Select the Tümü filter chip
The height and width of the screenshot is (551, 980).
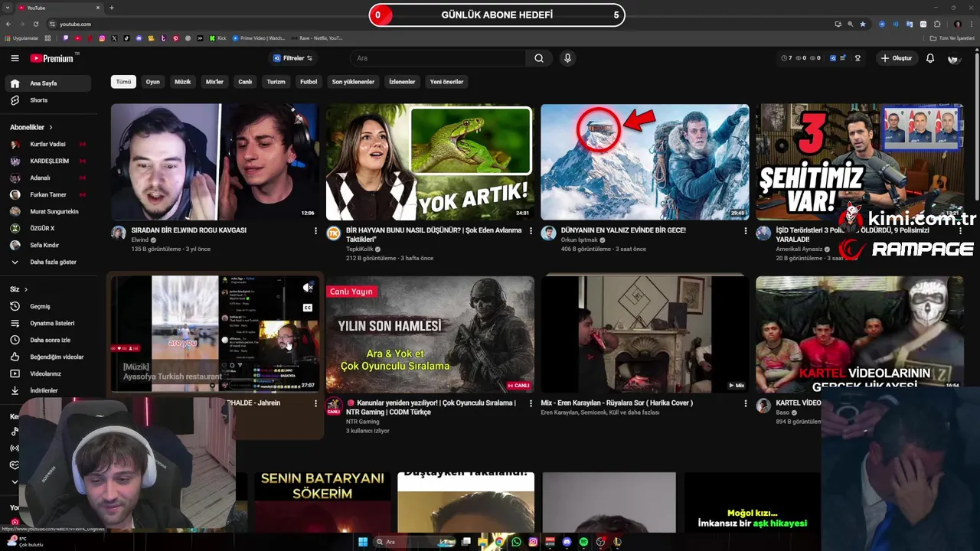click(x=123, y=82)
